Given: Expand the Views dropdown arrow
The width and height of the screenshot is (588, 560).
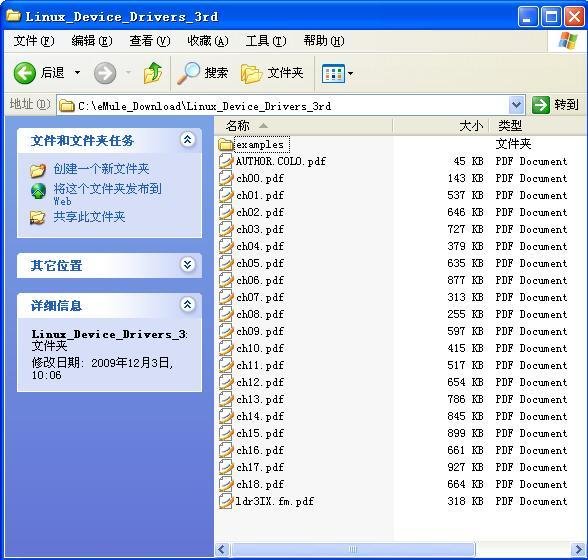Looking at the screenshot, I should 351,73.
